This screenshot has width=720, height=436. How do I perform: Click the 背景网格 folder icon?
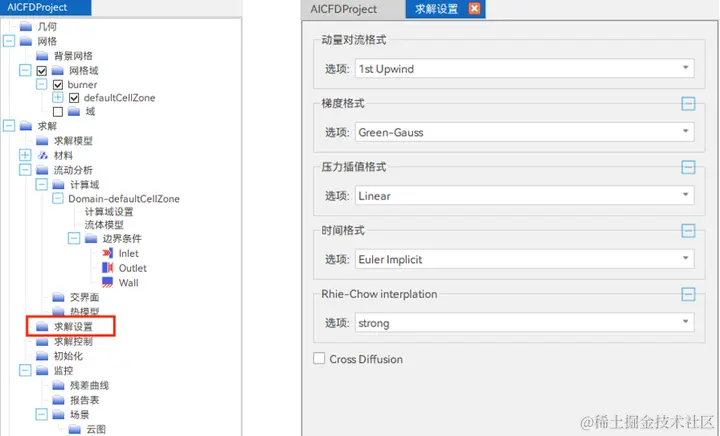[42, 56]
